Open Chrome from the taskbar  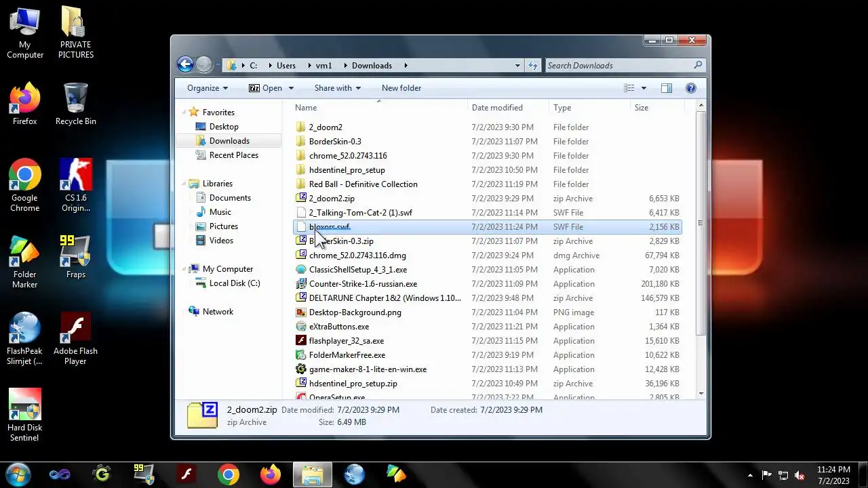click(228, 474)
